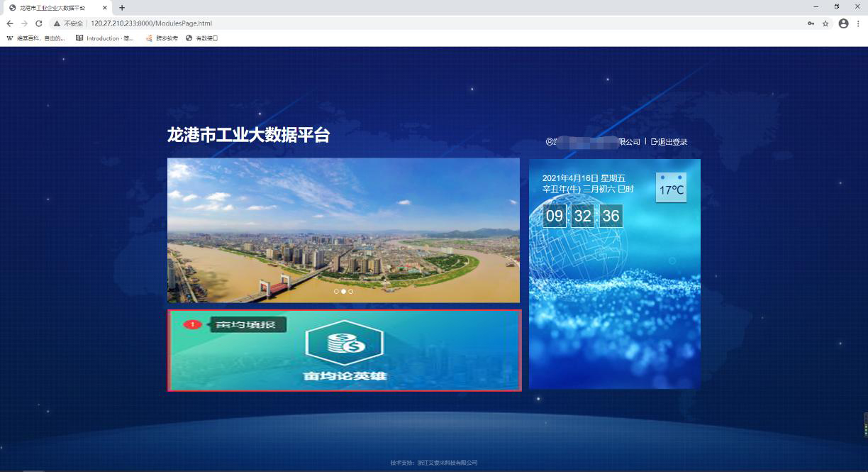The width and height of the screenshot is (868, 472).
Task: Show the first carousel slide dot
Action: pyautogui.click(x=336, y=291)
